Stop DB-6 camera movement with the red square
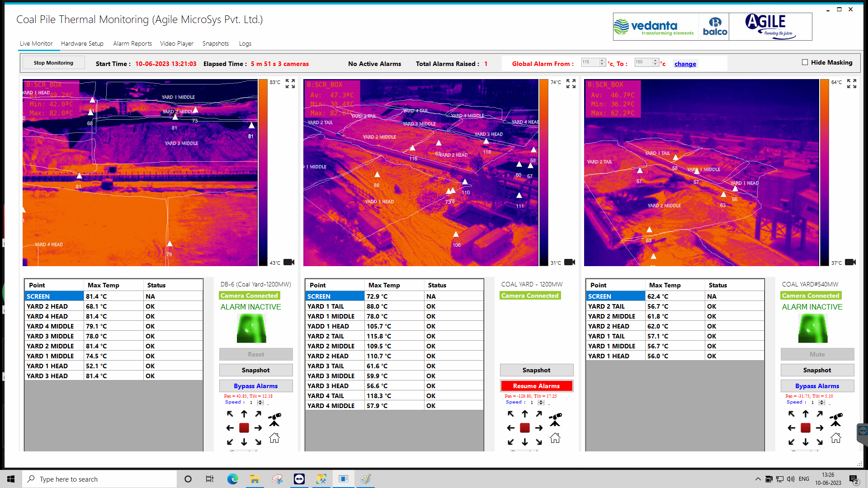 click(x=244, y=428)
